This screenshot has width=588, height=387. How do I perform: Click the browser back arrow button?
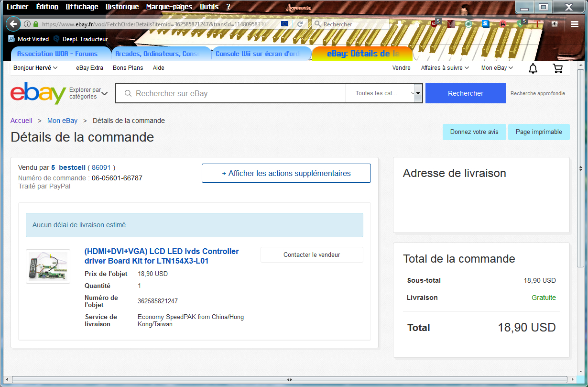pos(13,24)
